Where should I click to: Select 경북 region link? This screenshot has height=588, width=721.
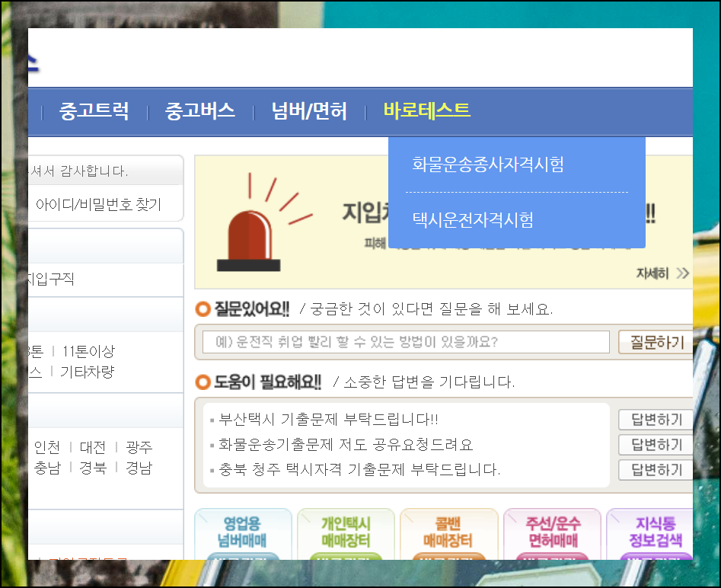tap(93, 468)
